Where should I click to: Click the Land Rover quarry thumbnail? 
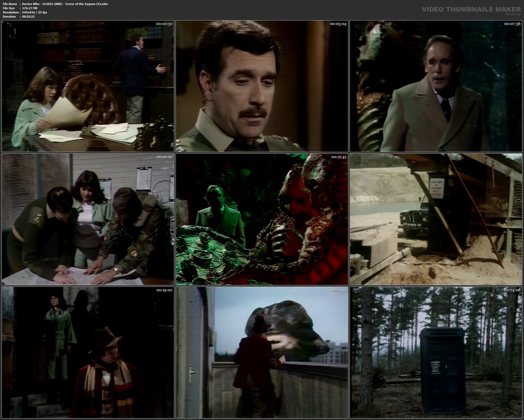coord(436,219)
